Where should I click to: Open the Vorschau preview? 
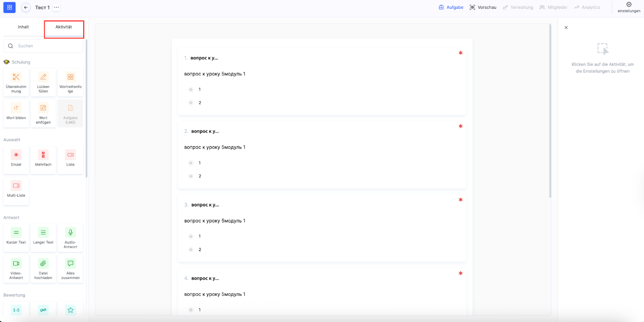pos(483,7)
